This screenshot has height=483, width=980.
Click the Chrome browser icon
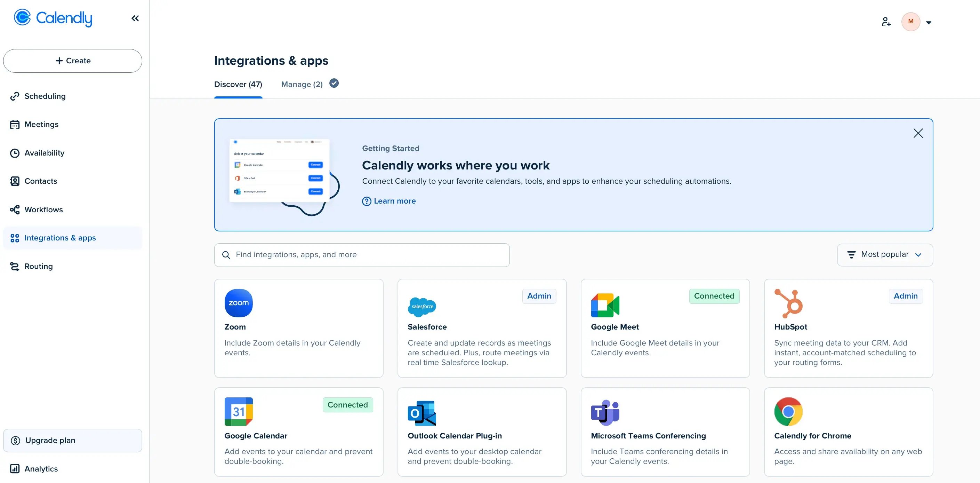click(788, 412)
